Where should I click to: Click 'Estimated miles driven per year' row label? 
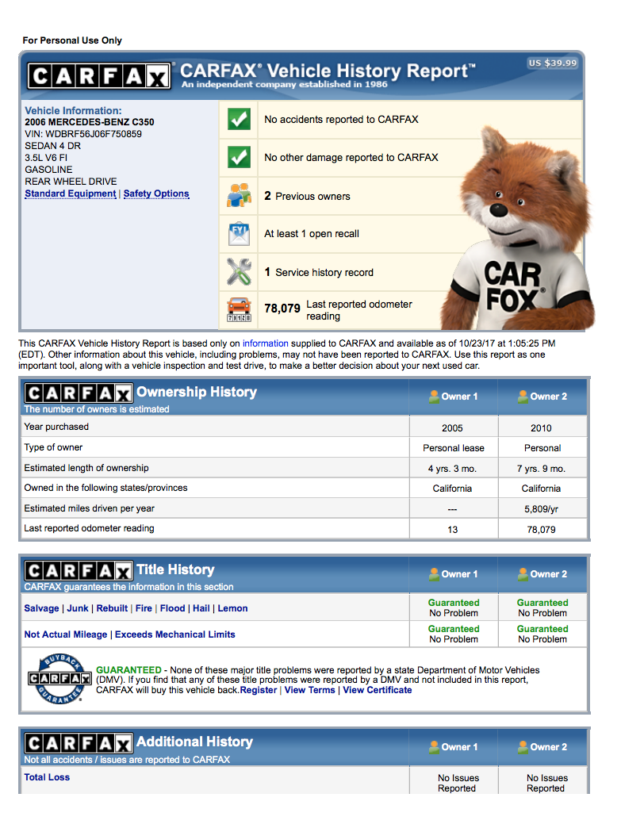click(89, 508)
